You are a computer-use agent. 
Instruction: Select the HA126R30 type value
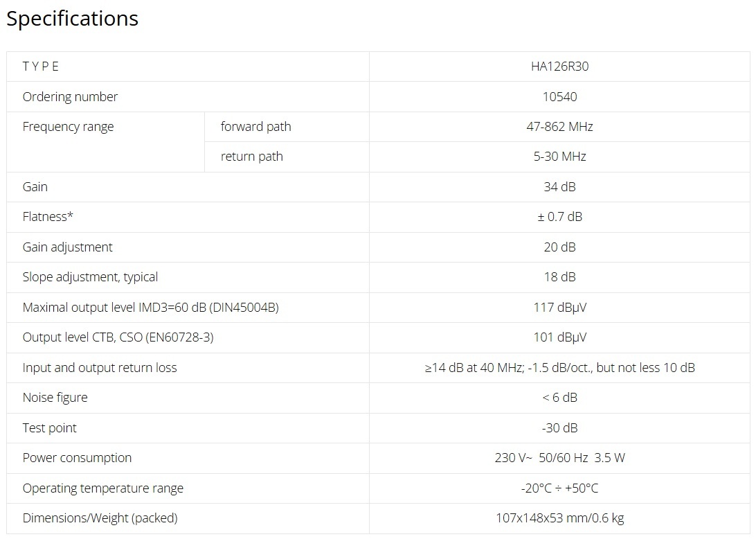click(x=559, y=67)
